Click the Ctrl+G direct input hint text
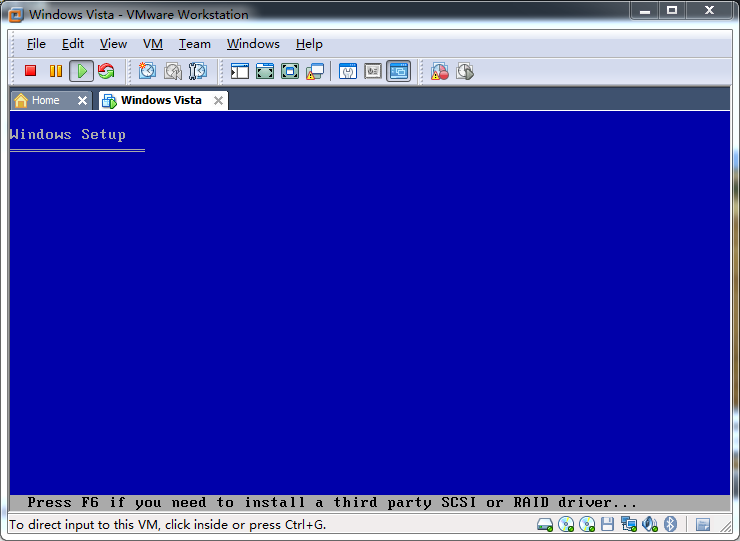The width and height of the screenshot is (740, 541). tap(168, 524)
